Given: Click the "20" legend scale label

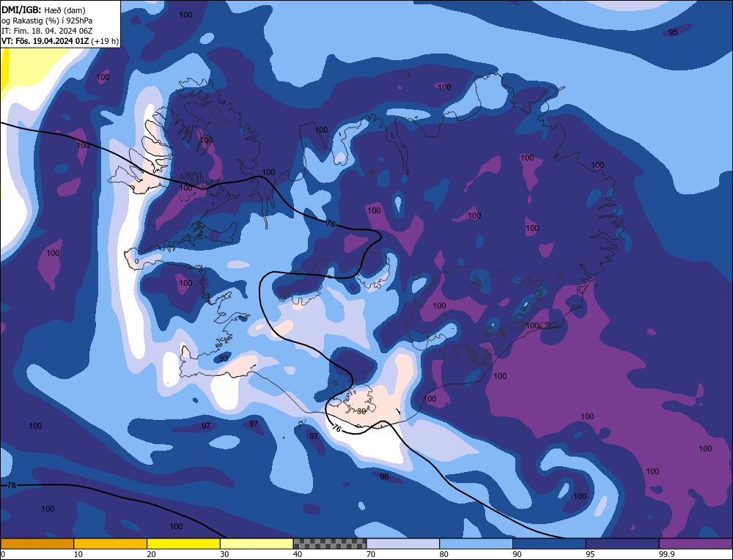Looking at the screenshot, I should click(x=152, y=554).
